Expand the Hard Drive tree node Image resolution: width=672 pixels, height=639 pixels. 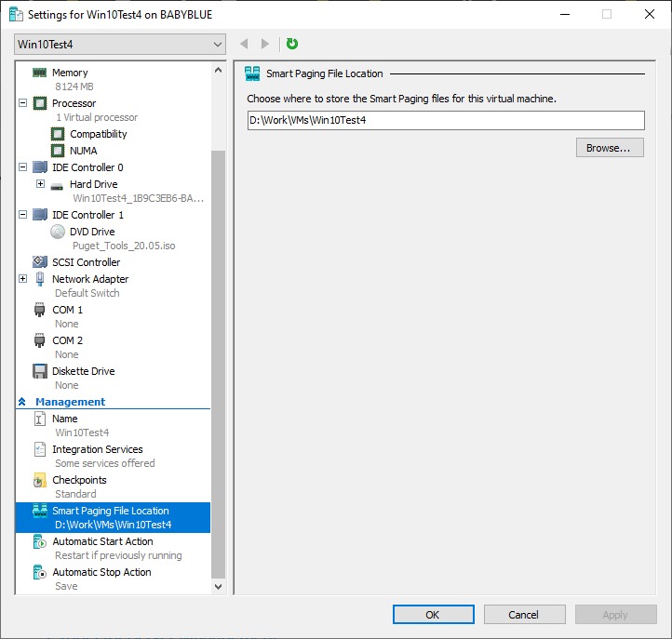40,184
